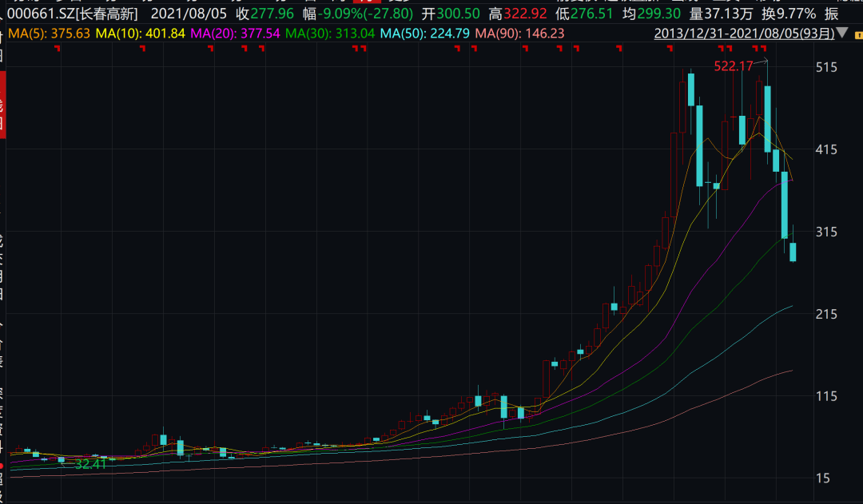863x504 pixels.
Task: Select the 522.17 highest price annotation
Action: click(x=733, y=66)
